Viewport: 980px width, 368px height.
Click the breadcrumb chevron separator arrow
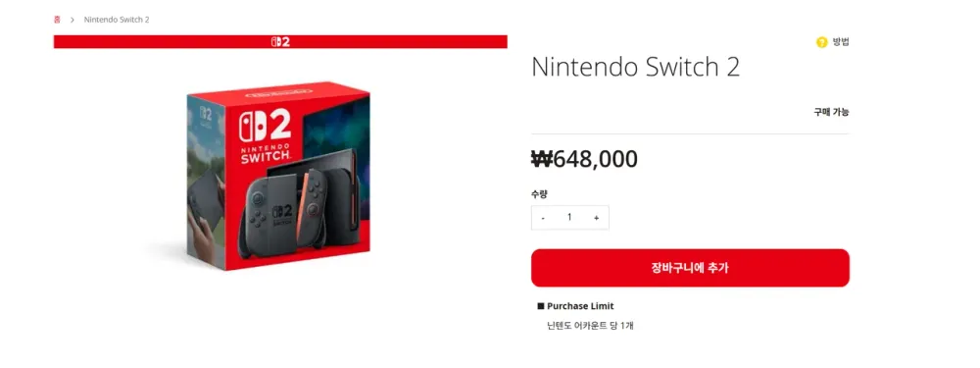click(x=73, y=20)
